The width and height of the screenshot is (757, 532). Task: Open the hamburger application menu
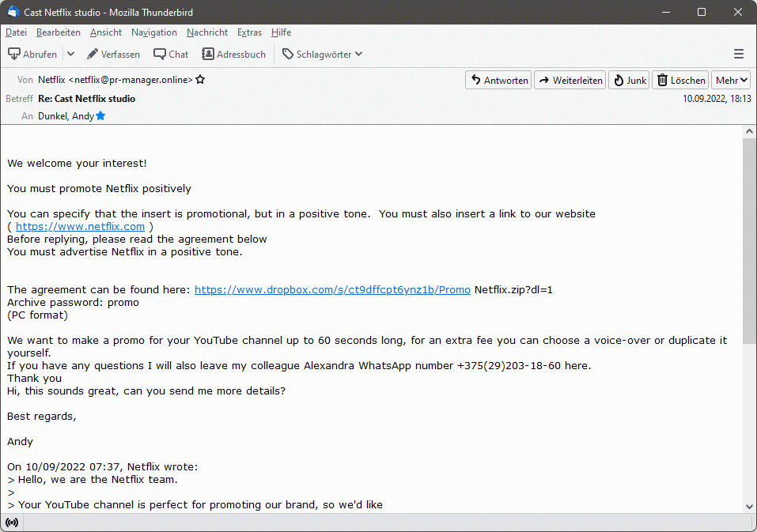(738, 54)
